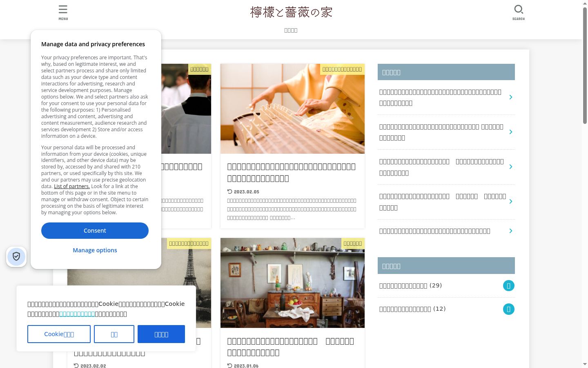The height and width of the screenshot is (368, 588).
Task: Click the scrollbar up arrow
Action: pyautogui.click(x=585, y=3)
